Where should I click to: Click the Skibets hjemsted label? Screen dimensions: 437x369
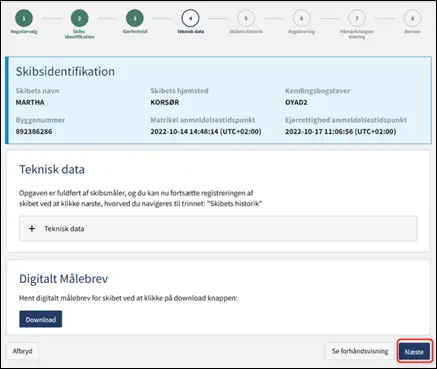click(179, 91)
